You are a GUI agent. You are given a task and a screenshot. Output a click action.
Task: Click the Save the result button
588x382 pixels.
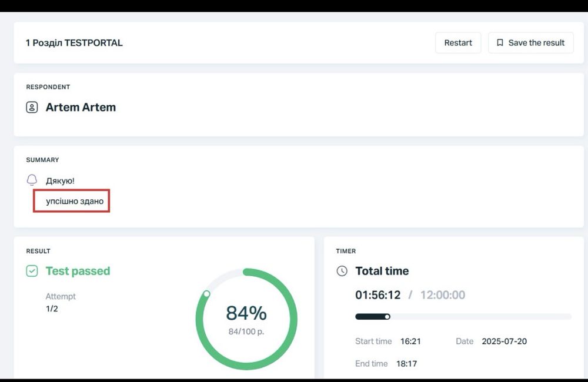point(530,43)
